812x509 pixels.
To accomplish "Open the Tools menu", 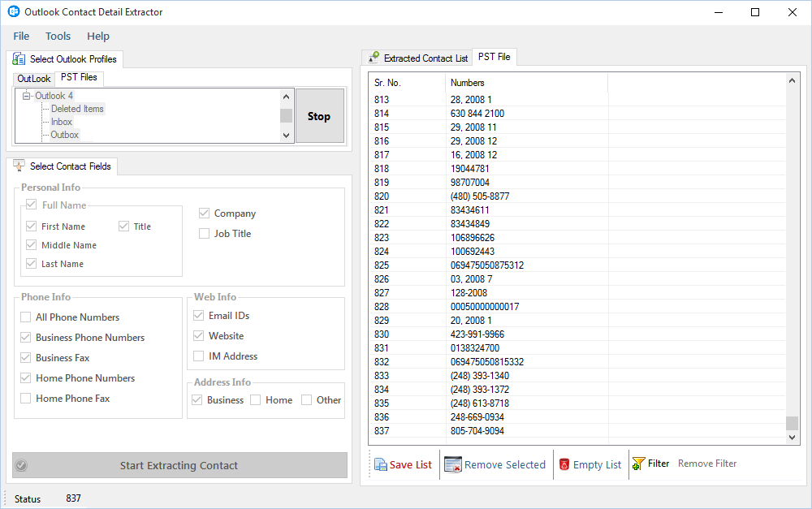I will click(x=58, y=37).
